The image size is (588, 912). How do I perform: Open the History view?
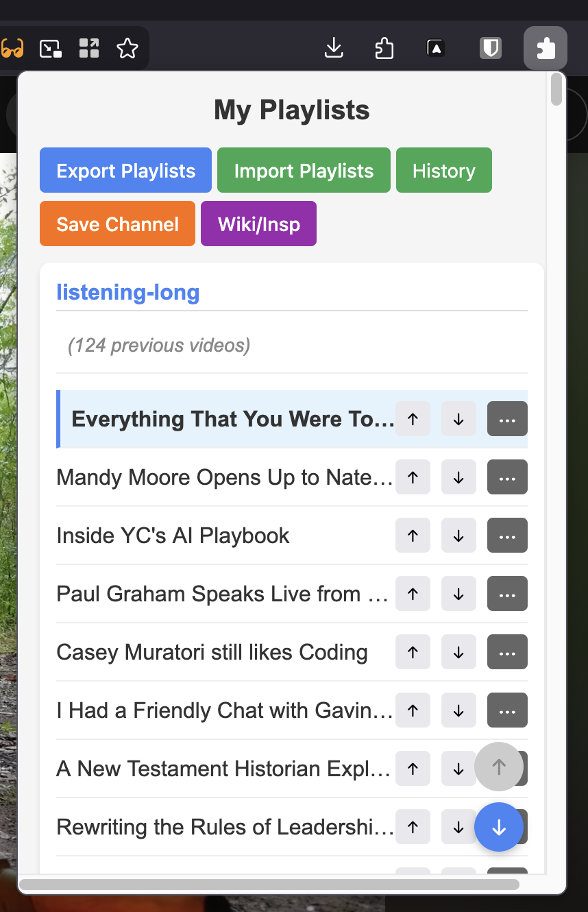point(444,170)
